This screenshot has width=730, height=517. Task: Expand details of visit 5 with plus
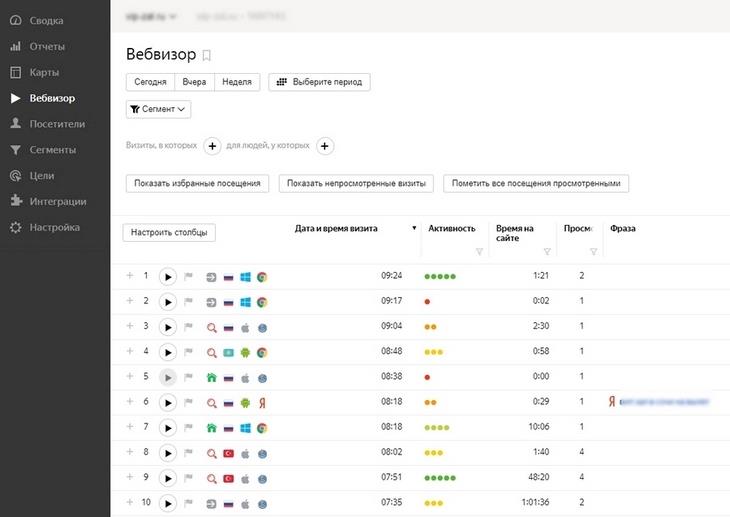coord(129,377)
